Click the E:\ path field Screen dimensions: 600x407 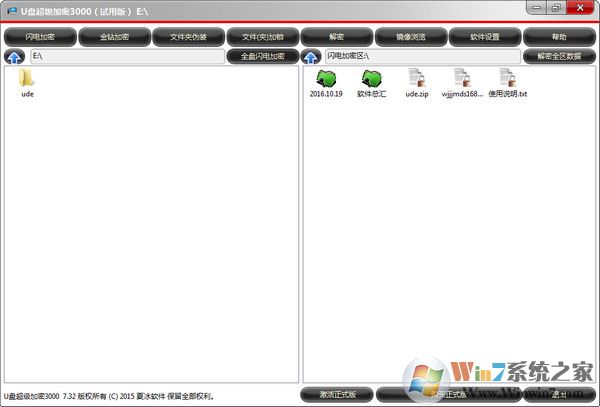coord(127,56)
